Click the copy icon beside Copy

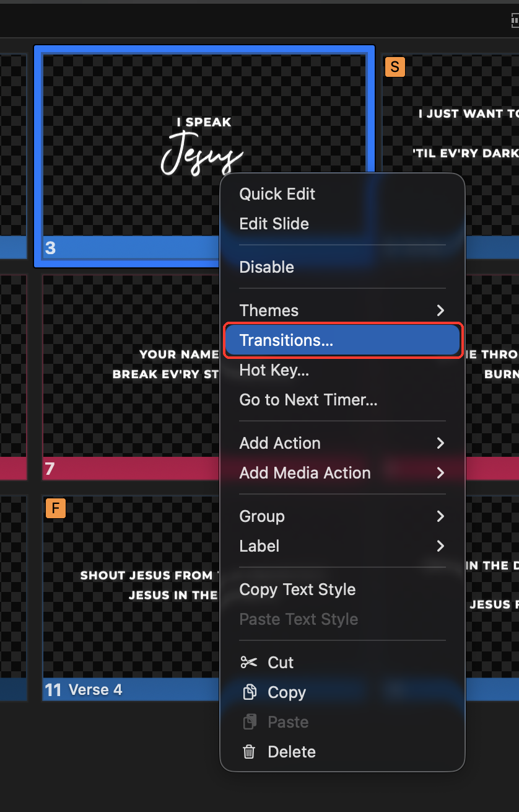pyautogui.click(x=249, y=692)
